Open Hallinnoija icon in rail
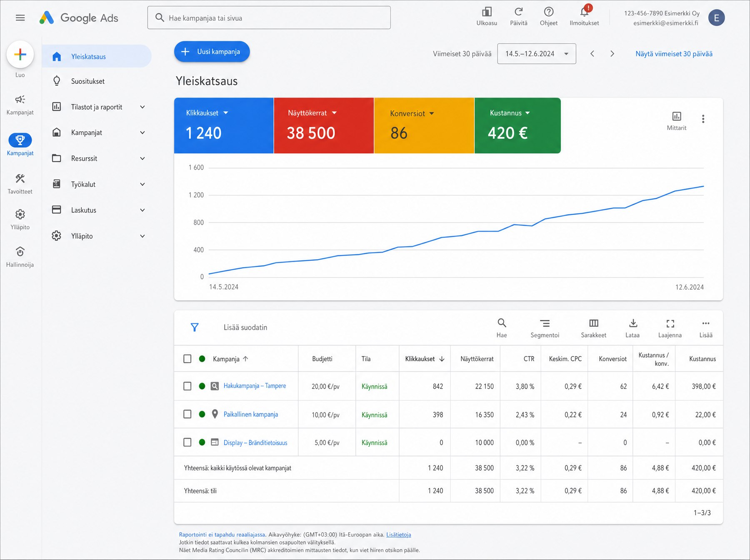The height and width of the screenshot is (560, 750). coord(20,252)
